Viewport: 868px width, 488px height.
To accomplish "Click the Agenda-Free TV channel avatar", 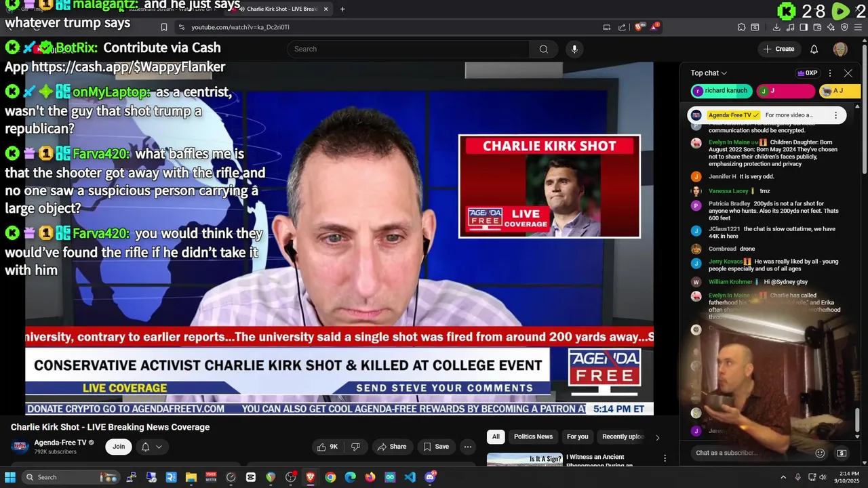I will coord(20,446).
